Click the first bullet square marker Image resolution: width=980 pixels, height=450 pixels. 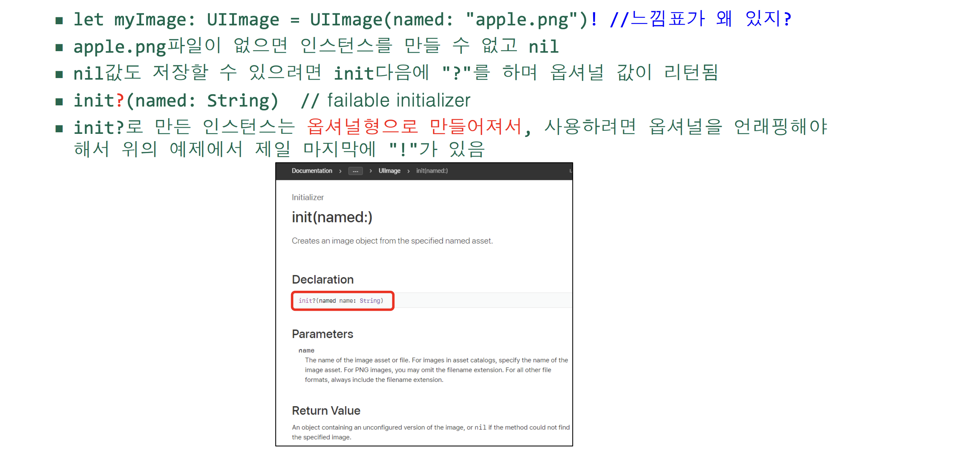click(x=59, y=20)
